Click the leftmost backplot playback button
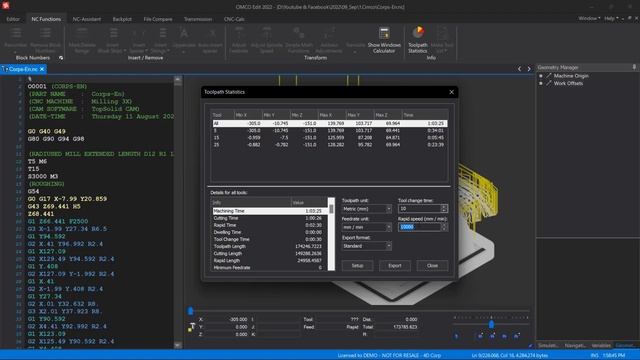The width and height of the screenshot is (640, 360). 456,336
